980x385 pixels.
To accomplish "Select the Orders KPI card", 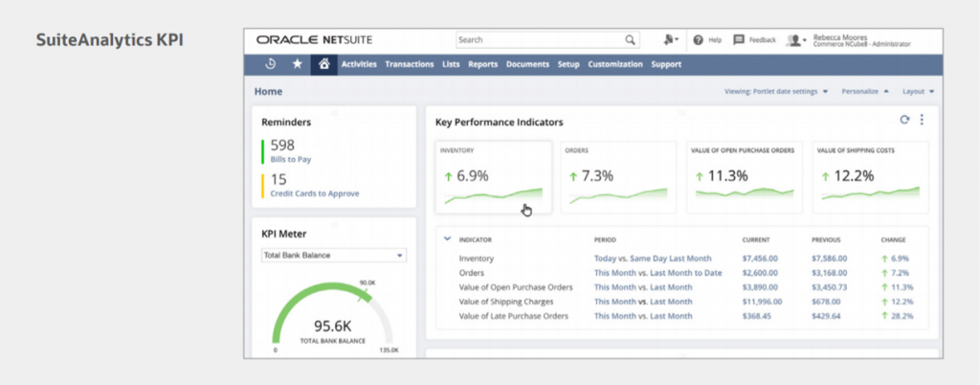I will tap(619, 177).
